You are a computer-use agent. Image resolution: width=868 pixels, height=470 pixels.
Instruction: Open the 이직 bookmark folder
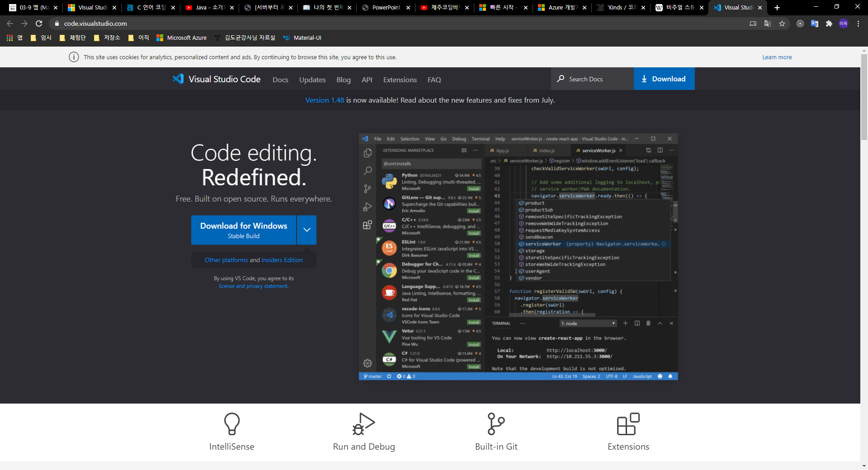[138, 38]
